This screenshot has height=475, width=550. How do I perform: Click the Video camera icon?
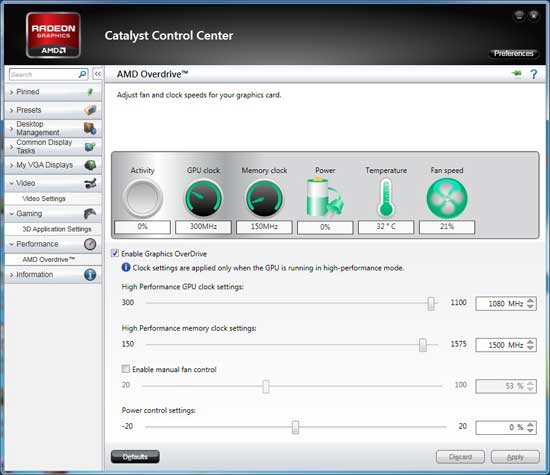(x=90, y=183)
